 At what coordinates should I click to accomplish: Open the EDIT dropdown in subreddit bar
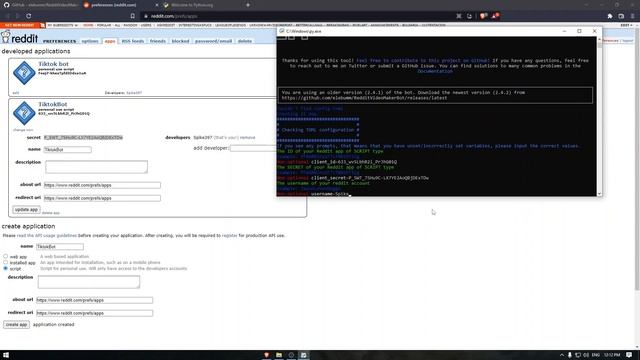[x=627, y=25]
